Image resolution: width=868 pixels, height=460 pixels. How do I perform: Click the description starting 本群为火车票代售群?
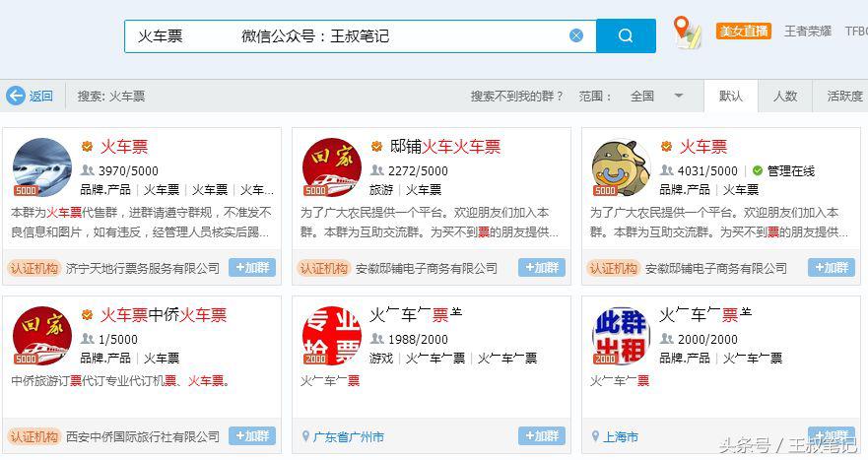(141, 222)
